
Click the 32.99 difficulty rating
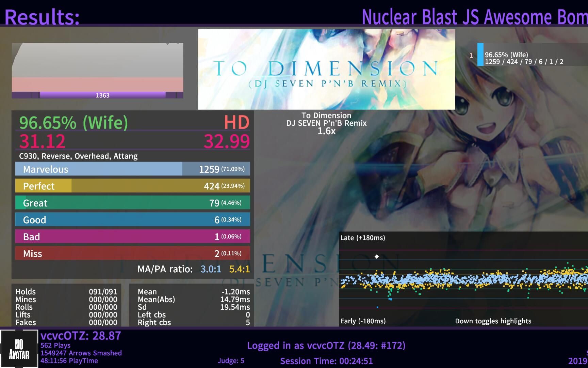tap(227, 141)
